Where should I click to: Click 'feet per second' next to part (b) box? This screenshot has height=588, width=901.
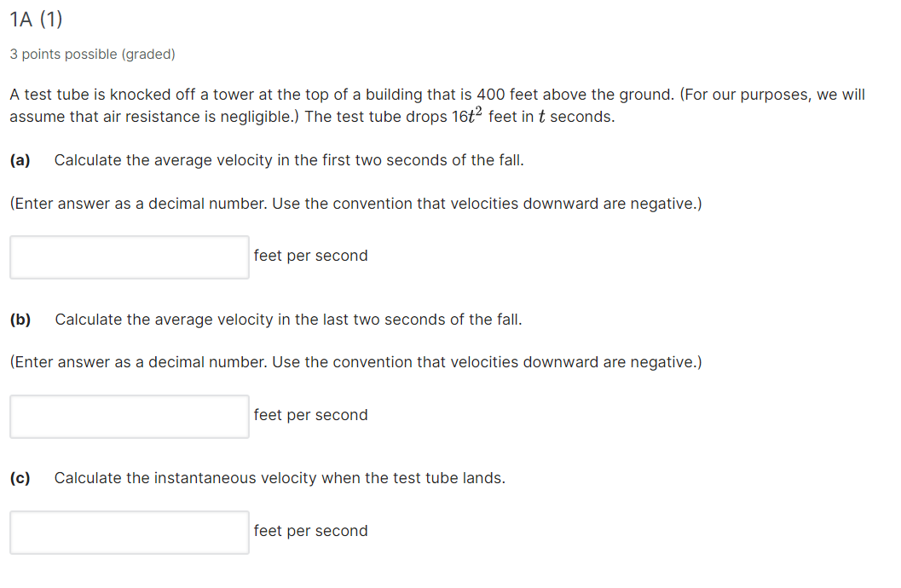pyautogui.click(x=310, y=415)
